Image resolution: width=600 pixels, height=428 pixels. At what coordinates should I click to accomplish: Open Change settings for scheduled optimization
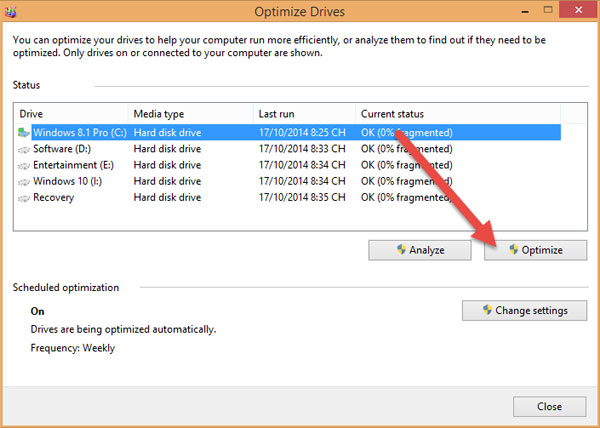pyautogui.click(x=524, y=310)
